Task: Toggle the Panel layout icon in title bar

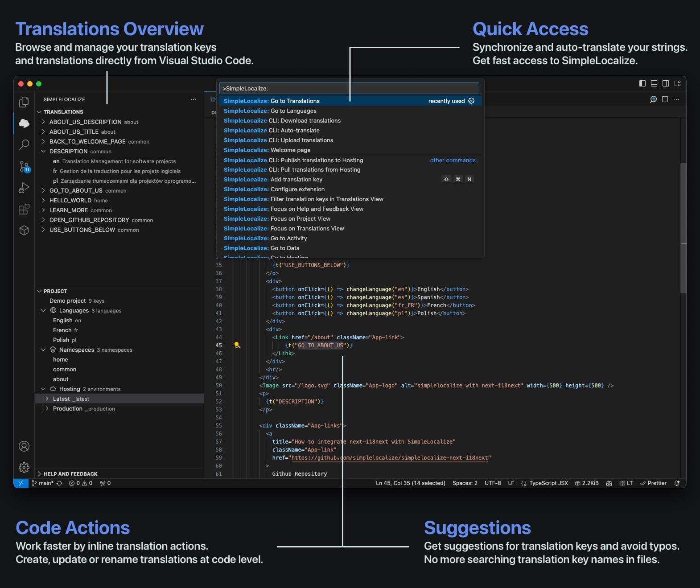Action: [654, 83]
